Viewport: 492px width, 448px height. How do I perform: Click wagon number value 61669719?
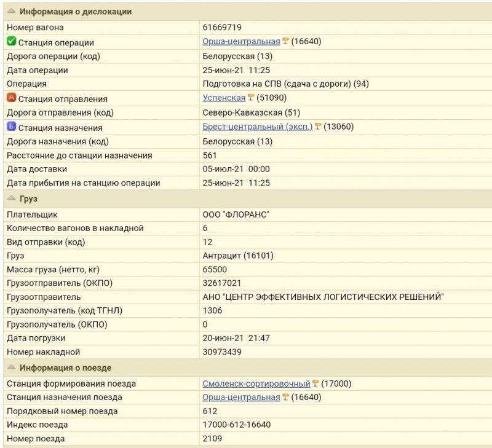[x=222, y=27]
